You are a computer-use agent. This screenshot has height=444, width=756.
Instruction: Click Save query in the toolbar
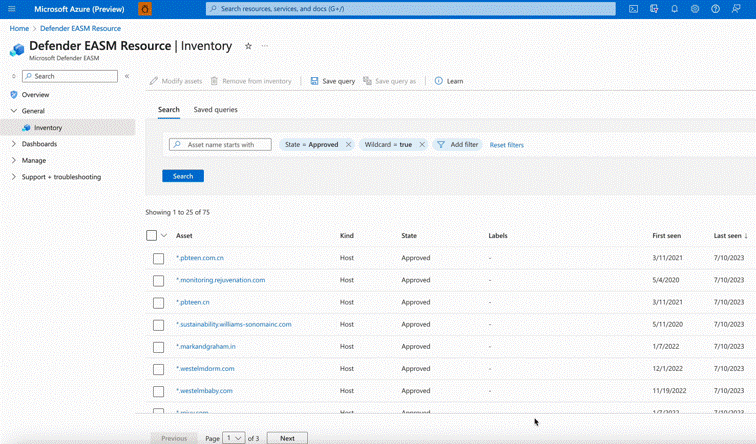click(333, 81)
